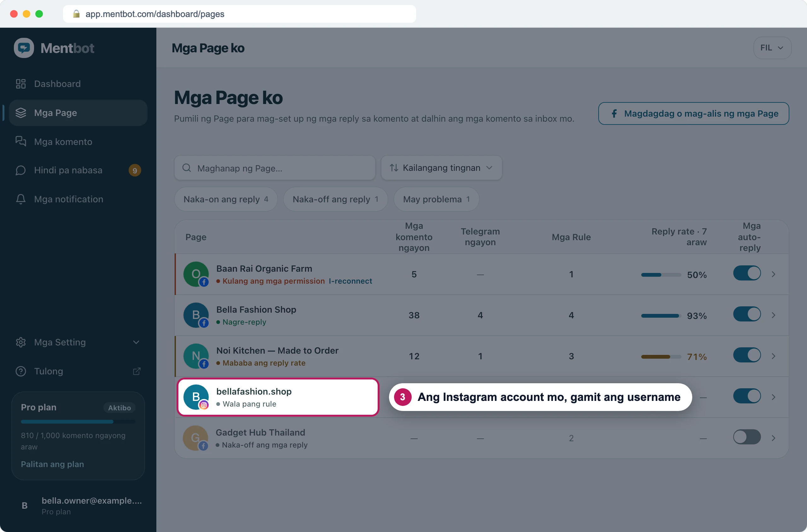Enable auto-reply for Gadget Hub Thailand
The image size is (807, 532).
click(x=746, y=437)
